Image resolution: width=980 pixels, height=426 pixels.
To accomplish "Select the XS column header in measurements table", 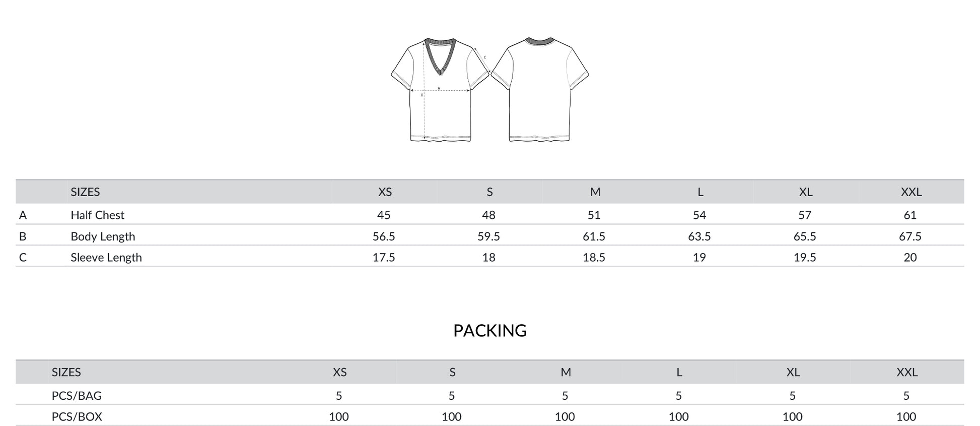I will [385, 192].
